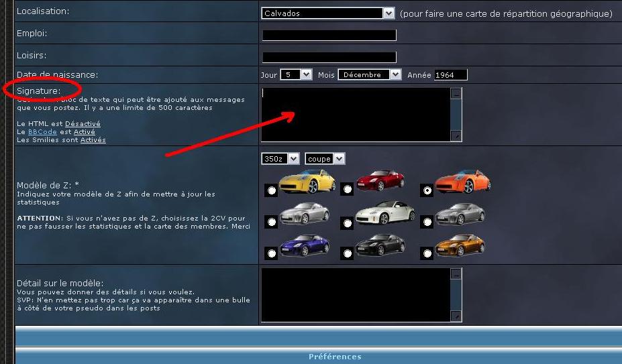Click the red 350z car image
The height and width of the screenshot is (364, 622).
pyautogui.click(x=380, y=180)
